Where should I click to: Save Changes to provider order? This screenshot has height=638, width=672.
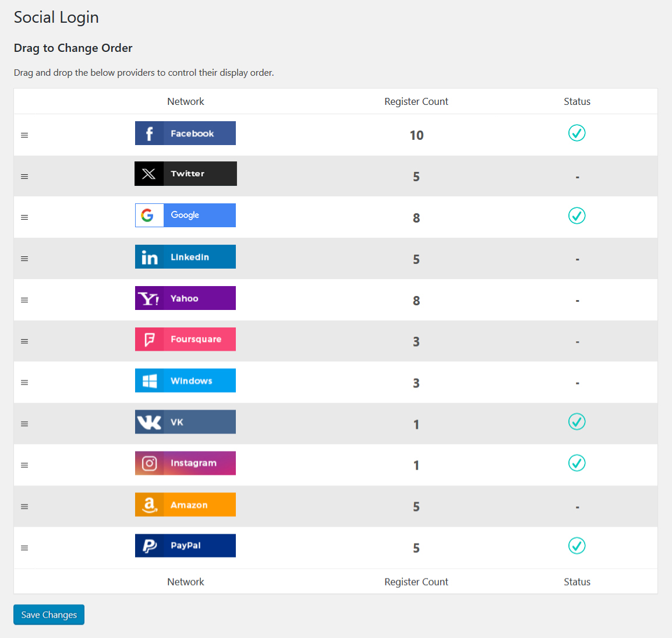[49, 615]
